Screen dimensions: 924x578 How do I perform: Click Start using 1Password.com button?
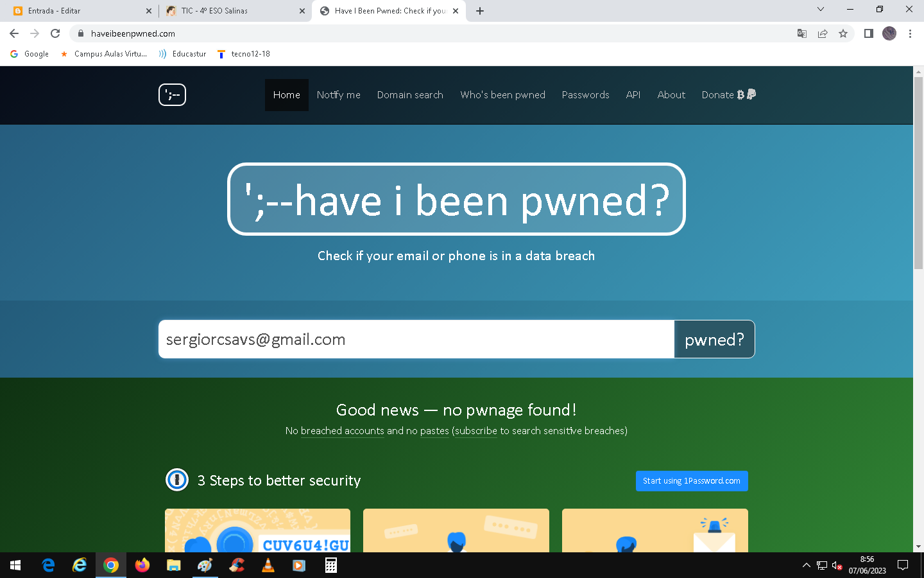point(692,481)
